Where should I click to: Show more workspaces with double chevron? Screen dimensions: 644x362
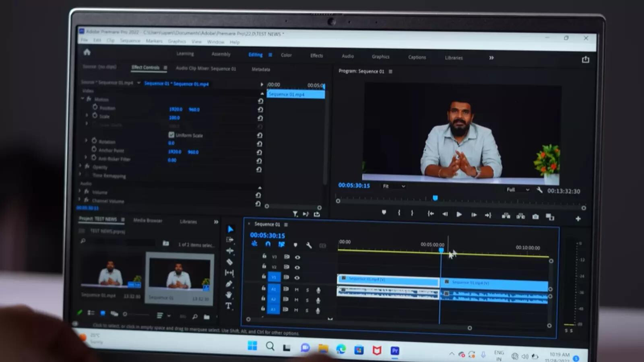[491, 58]
